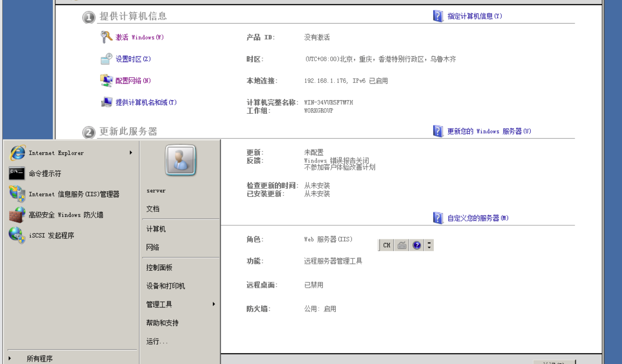Expand the Internet Explorer submenu arrow
This screenshot has height=364, width=622.
pos(131,153)
